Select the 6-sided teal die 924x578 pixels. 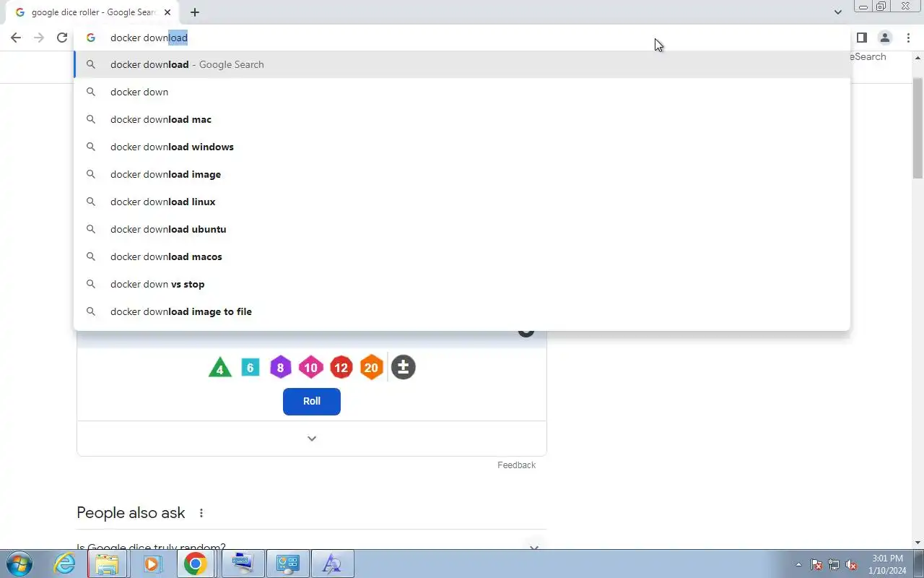(x=250, y=368)
